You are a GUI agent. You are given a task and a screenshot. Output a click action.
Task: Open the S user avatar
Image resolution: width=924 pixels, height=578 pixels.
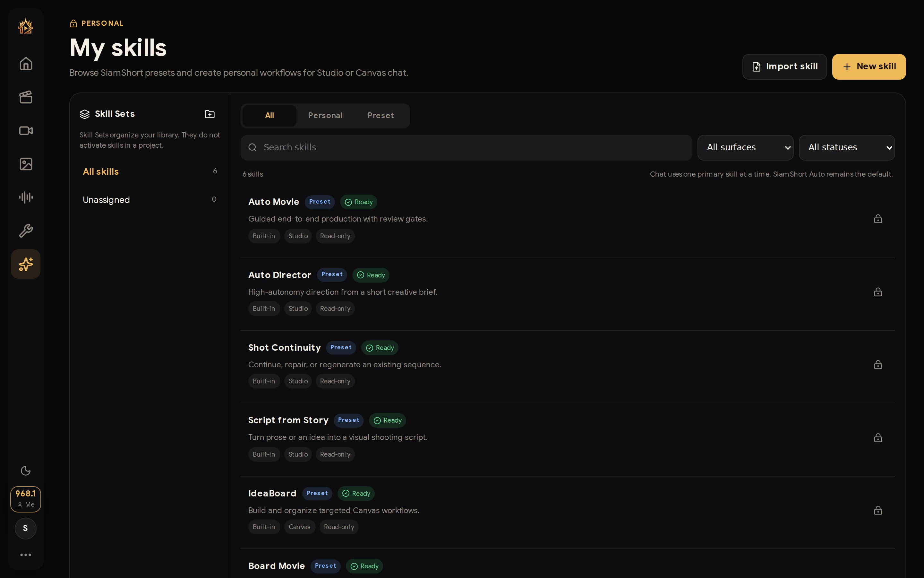click(x=26, y=528)
